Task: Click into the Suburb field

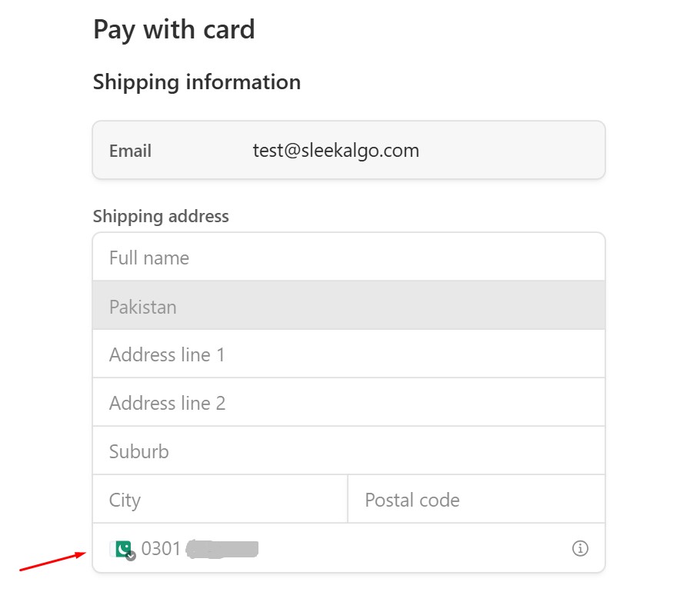Action: click(x=348, y=451)
